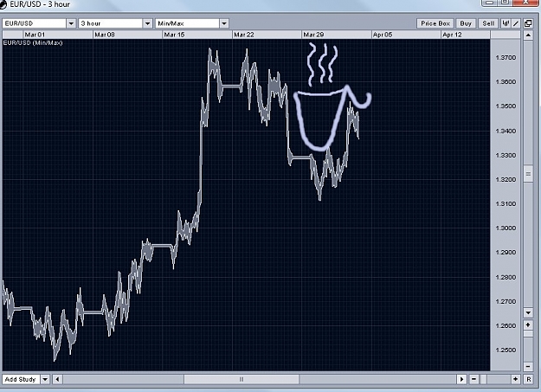Image resolution: width=541 pixels, height=392 pixels.
Task: Click the horizontal zoom slider handle
Action: pos(484,379)
